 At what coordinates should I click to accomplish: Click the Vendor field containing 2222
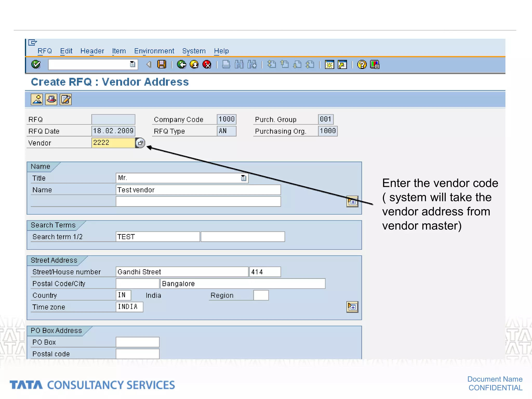point(113,143)
